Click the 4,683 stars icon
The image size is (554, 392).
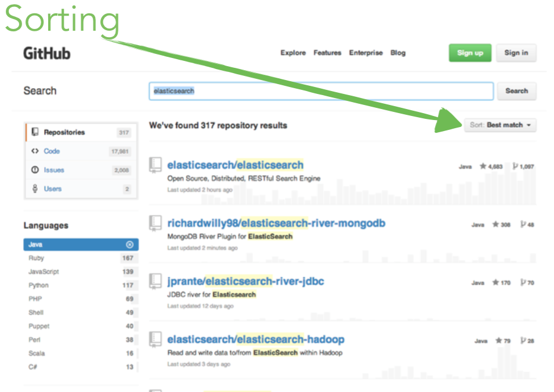coord(483,166)
